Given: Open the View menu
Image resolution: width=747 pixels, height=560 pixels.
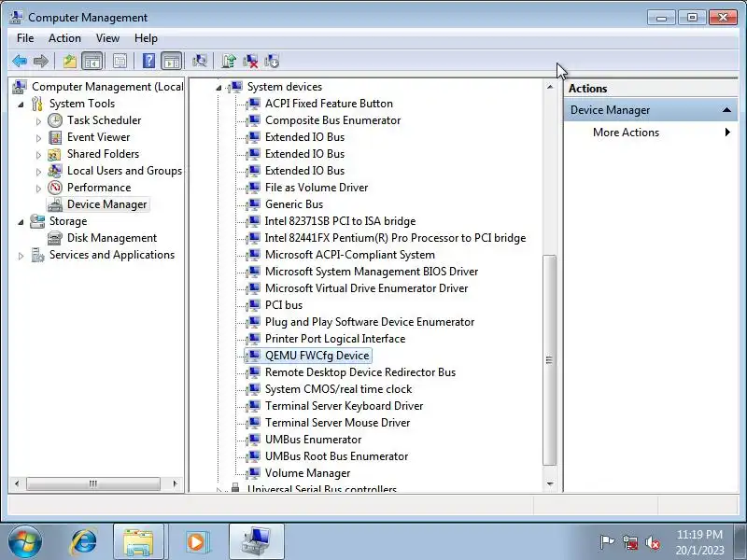Looking at the screenshot, I should 107,38.
